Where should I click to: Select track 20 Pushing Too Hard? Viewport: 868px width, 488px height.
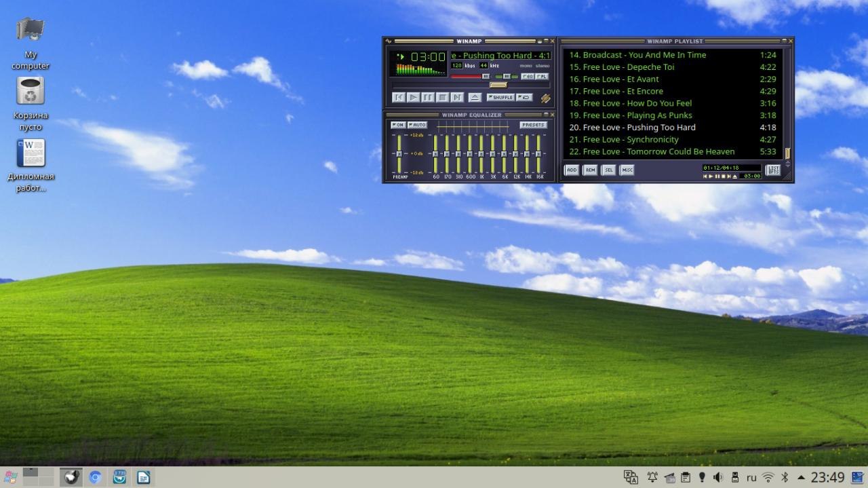673,128
